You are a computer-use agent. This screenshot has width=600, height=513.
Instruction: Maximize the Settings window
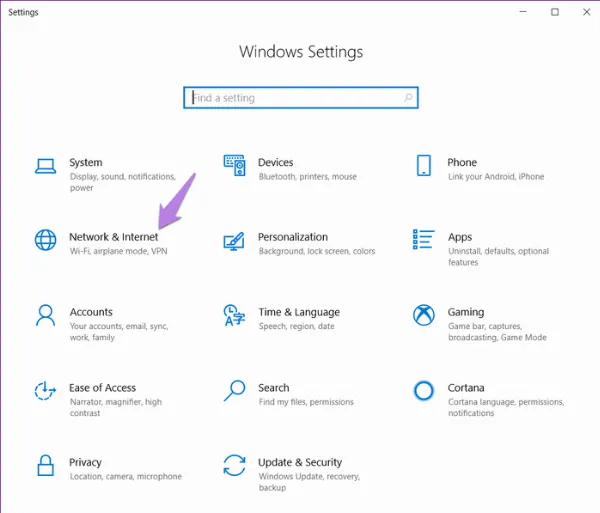pyautogui.click(x=555, y=12)
